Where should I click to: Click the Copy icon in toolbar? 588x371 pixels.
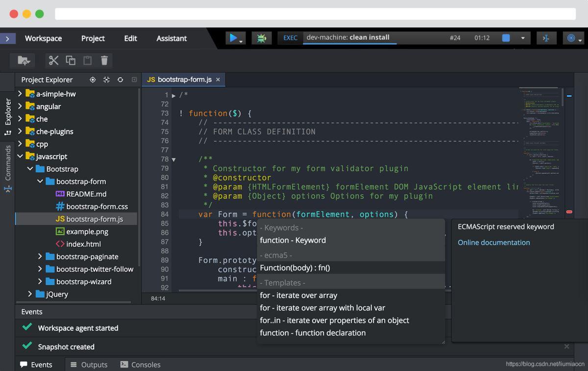coord(71,60)
